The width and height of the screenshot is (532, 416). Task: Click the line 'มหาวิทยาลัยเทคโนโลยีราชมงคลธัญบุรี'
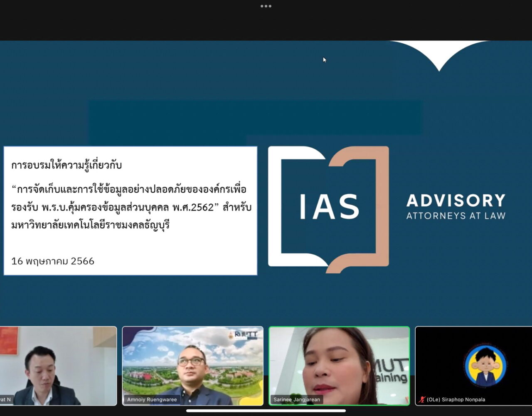[91, 225]
